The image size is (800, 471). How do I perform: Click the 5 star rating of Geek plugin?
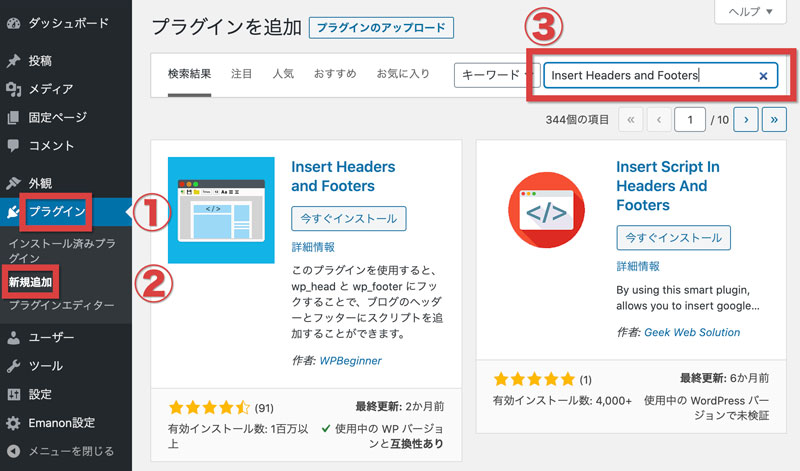[x=534, y=379]
